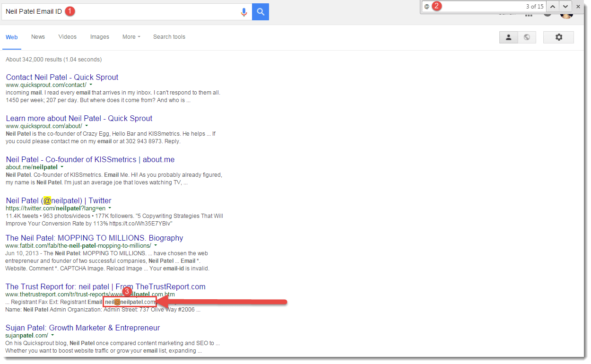This screenshot has width=591, height=364.
Task: Expand arrow beside www.quicksprout.com/about/ URL
Action: coord(86,126)
